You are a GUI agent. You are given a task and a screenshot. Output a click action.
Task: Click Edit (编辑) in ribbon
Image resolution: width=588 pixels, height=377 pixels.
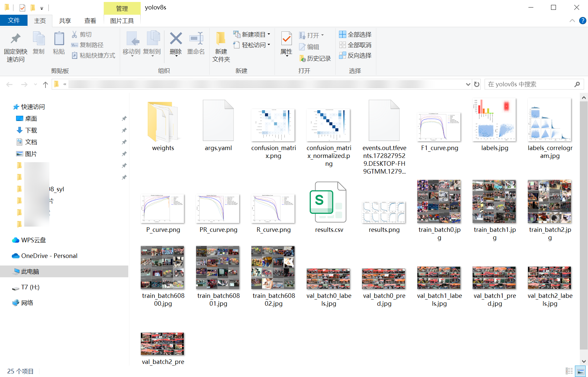(309, 47)
